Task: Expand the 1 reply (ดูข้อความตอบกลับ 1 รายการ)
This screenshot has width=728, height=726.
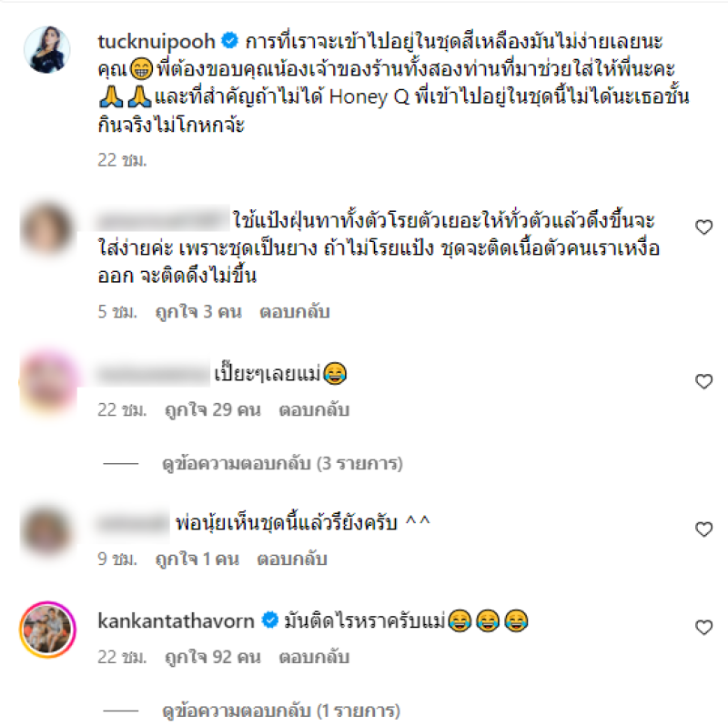Action: point(281,711)
